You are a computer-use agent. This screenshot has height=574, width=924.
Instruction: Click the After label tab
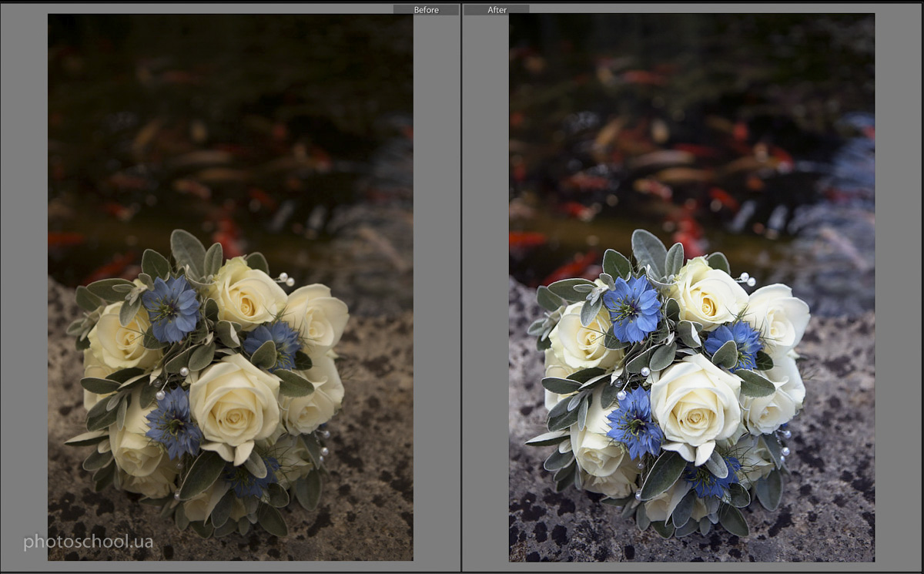(497, 9)
